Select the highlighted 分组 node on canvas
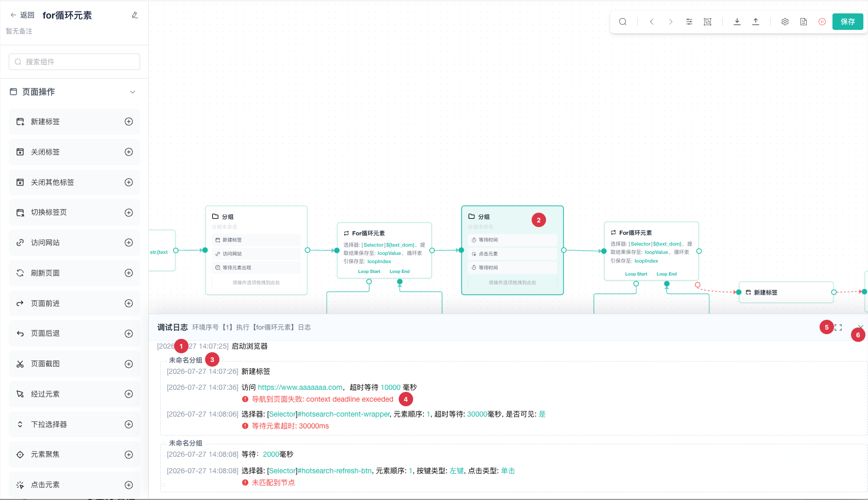 pos(512,250)
